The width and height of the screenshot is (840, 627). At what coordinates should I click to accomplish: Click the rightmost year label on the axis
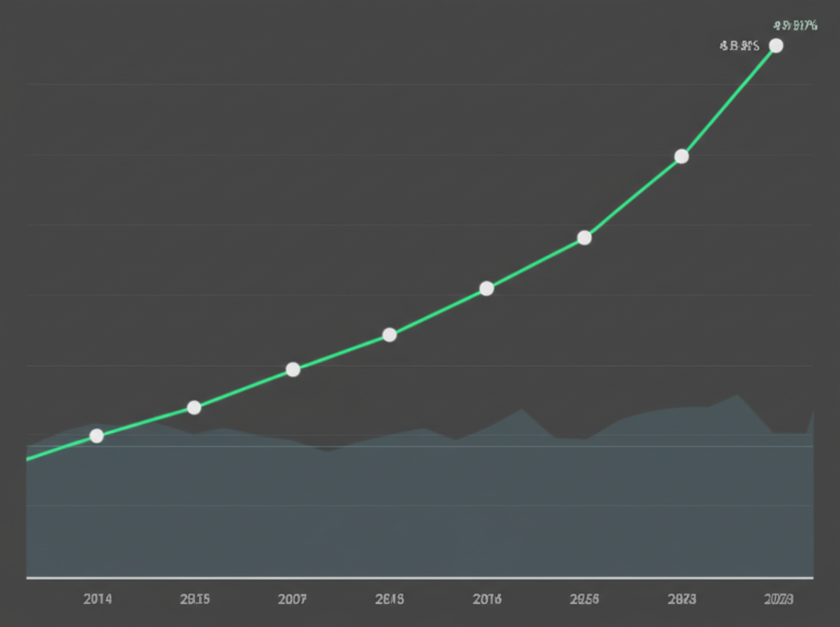(778, 599)
